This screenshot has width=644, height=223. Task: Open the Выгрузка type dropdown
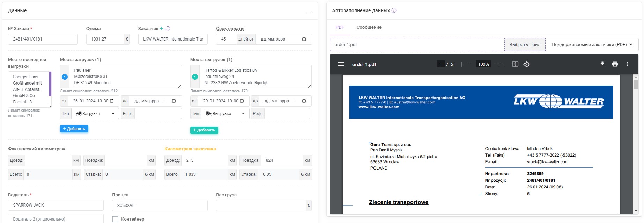click(225, 114)
